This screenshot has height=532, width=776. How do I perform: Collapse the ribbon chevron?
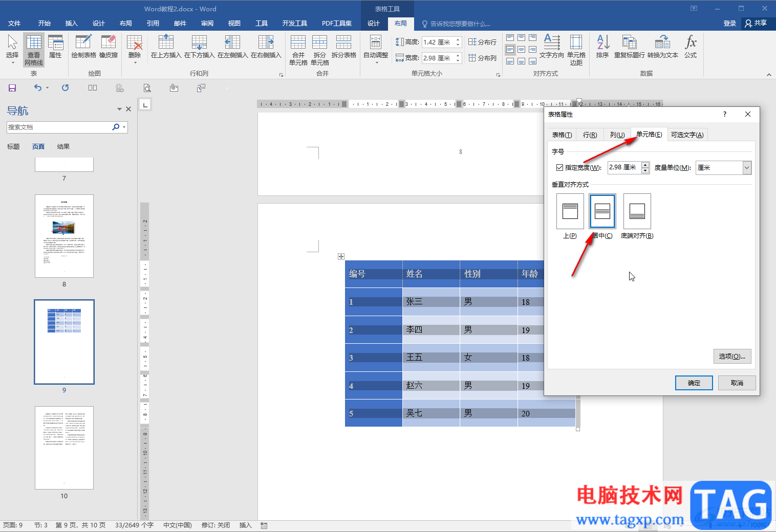tap(769, 75)
